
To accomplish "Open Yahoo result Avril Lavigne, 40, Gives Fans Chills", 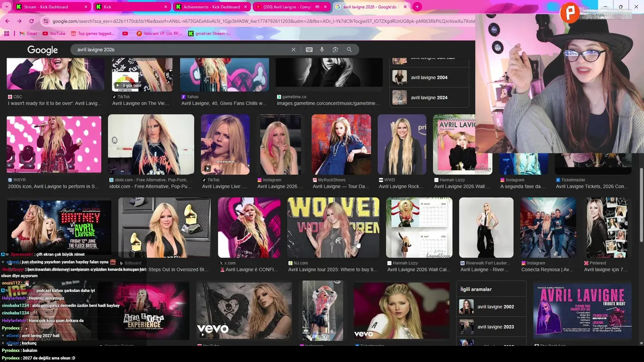I will coord(224,103).
